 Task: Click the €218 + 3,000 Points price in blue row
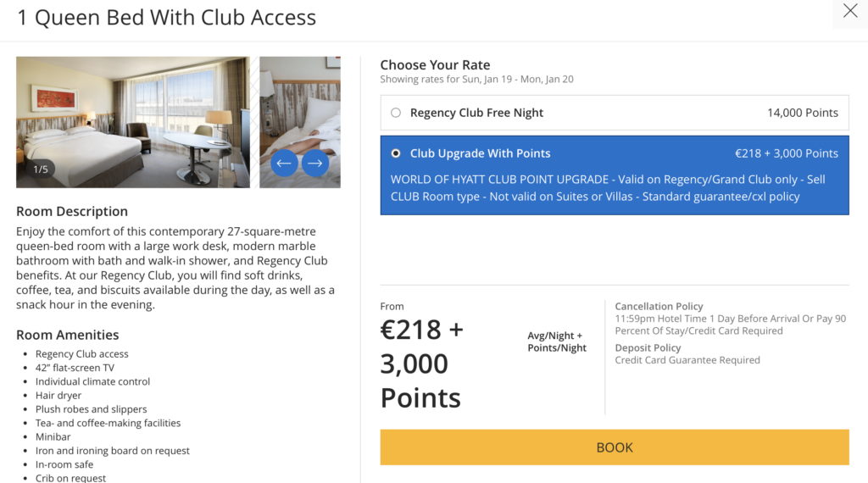pyautogui.click(x=786, y=153)
